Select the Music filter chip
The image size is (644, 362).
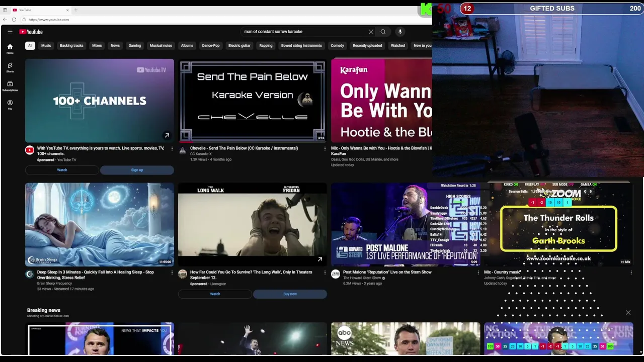[x=46, y=46]
